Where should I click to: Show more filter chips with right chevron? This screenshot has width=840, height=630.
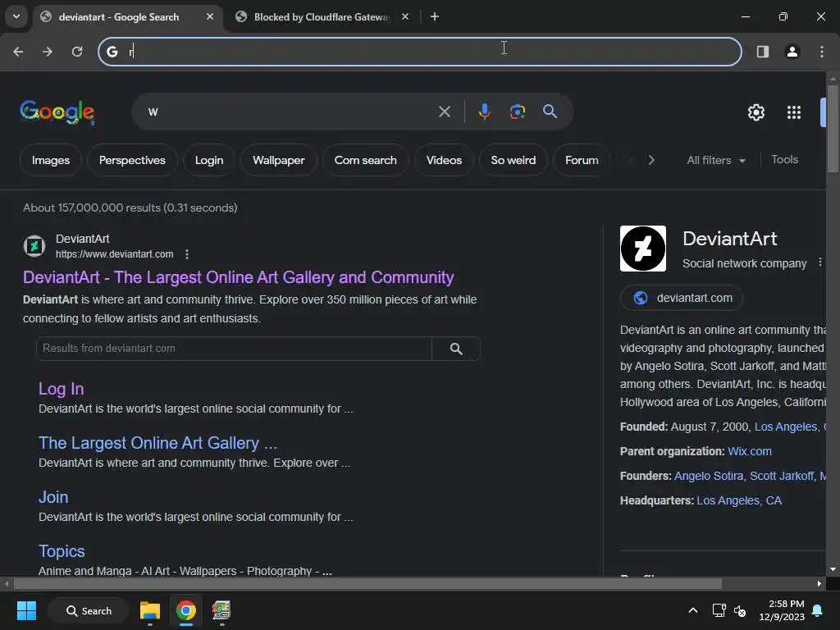(651, 160)
